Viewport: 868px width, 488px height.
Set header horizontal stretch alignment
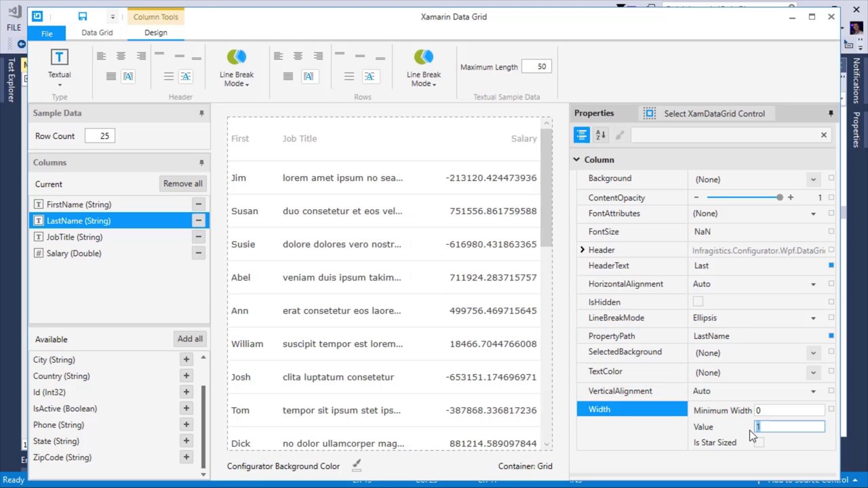click(x=111, y=77)
